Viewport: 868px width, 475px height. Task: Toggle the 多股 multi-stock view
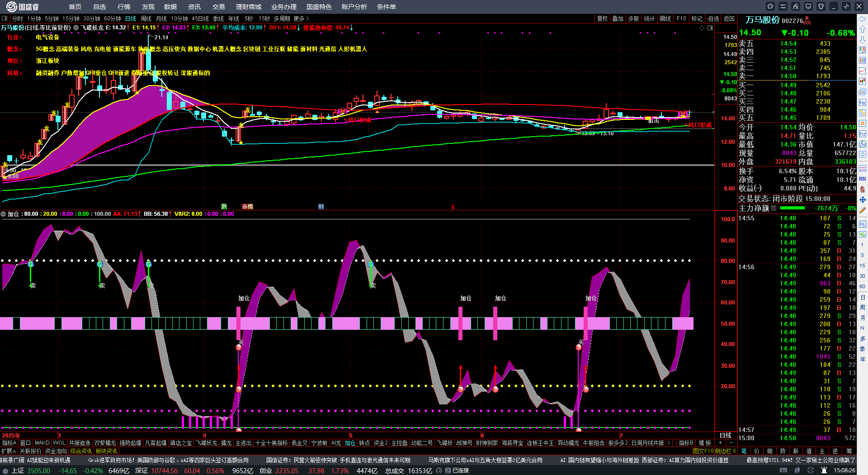pos(633,19)
